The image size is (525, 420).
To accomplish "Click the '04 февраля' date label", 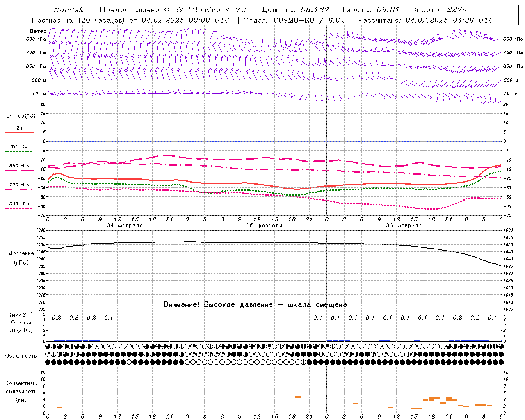I will click(x=125, y=226).
